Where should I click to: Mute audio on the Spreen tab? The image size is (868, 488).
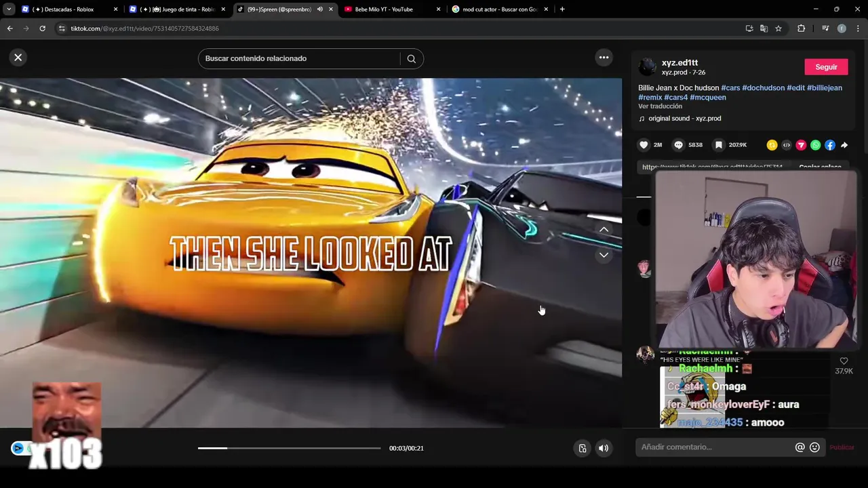pyautogui.click(x=319, y=9)
